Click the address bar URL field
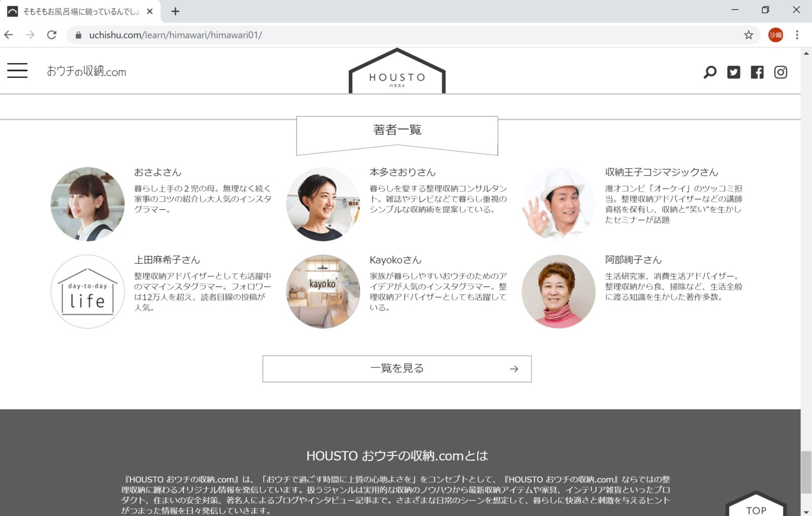 pyautogui.click(x=406, y=35)
